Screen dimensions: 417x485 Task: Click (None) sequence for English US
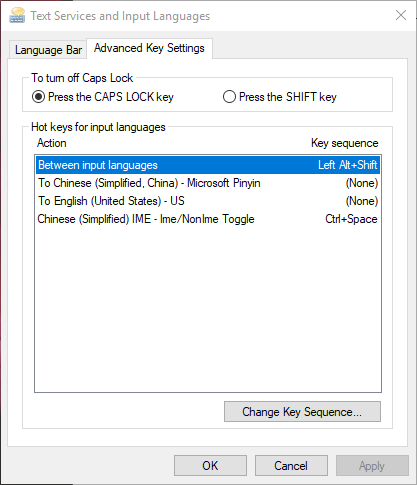point(362,201)
